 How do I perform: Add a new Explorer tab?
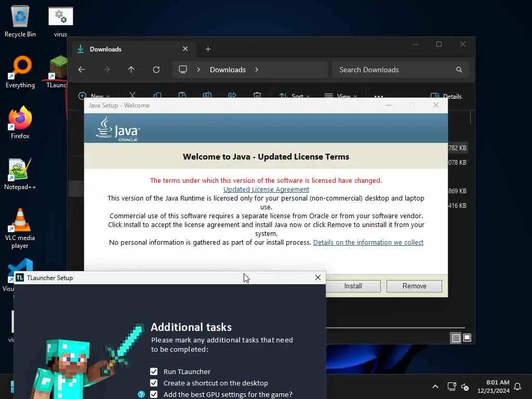click(208, 49)
